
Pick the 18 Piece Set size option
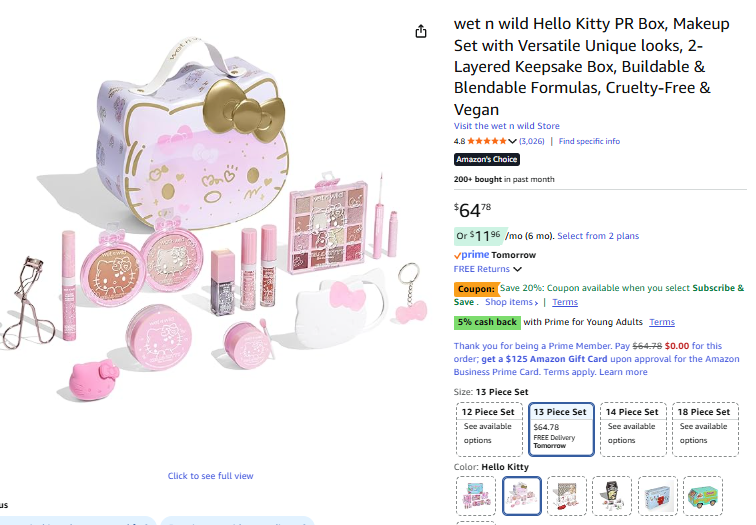click(x=704, y=428)
